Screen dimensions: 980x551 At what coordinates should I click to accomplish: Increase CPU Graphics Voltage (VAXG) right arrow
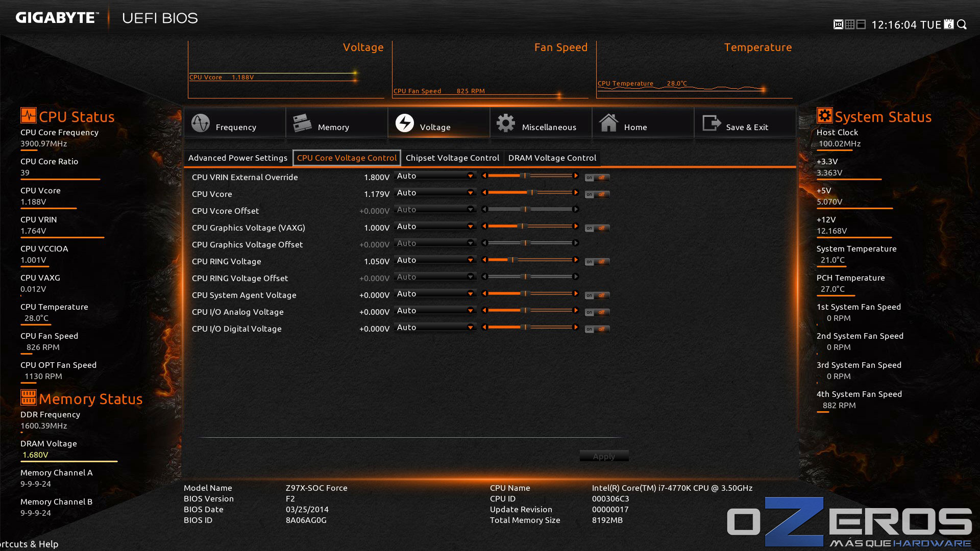576,227
